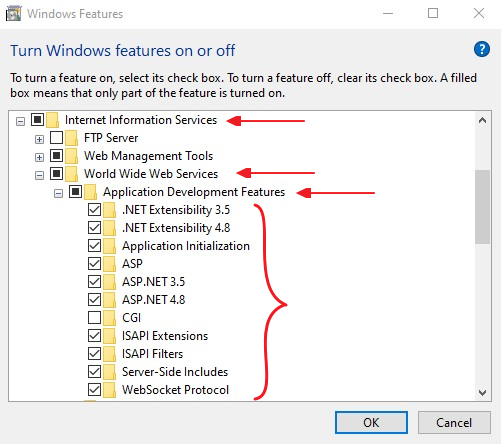Click the folder icon beside Server-Side Includes
Screen dimensions: 501x444
(x=110, y=372)
